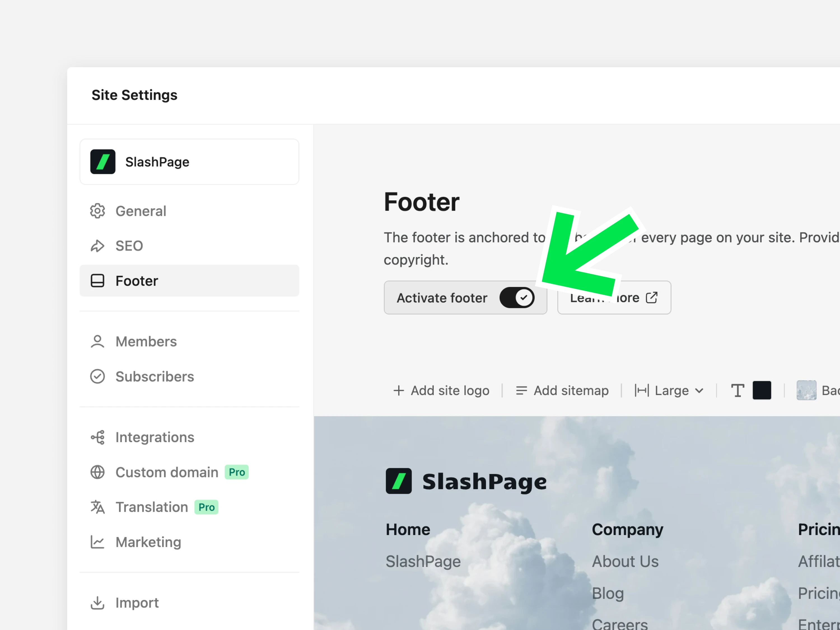Click the Custom domain globe icon

(98, 472)
